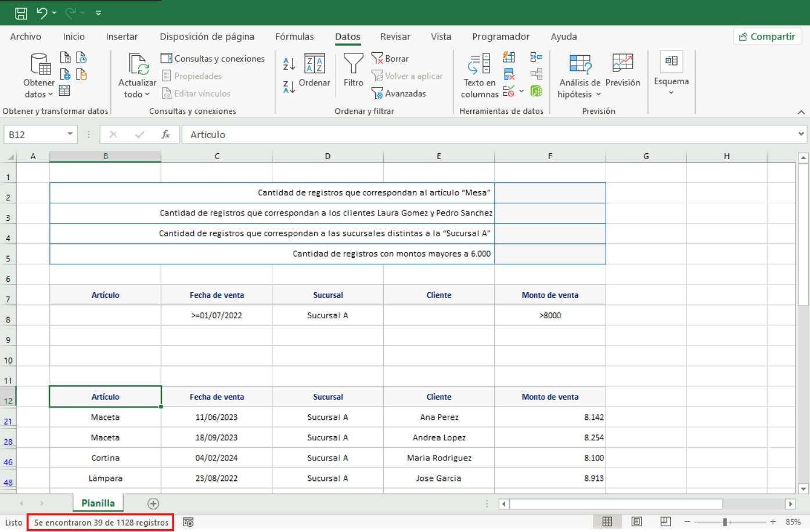Expand the formula bar
The height and width of the screenshot is (532, 810).
click(801, 134)
